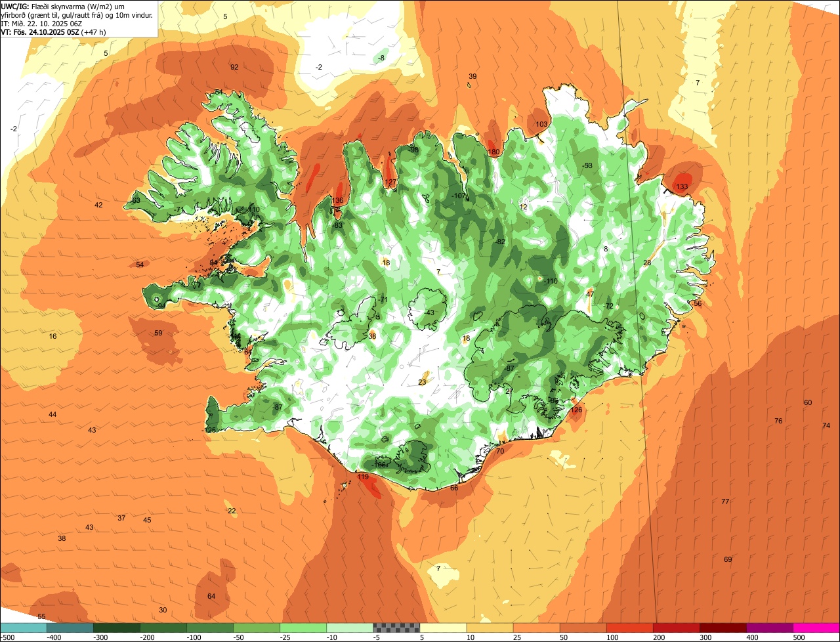Click the 37 value label in the southwest ocean
The height and width of the screenshot is (642, 840).
[x=121, y=518]
